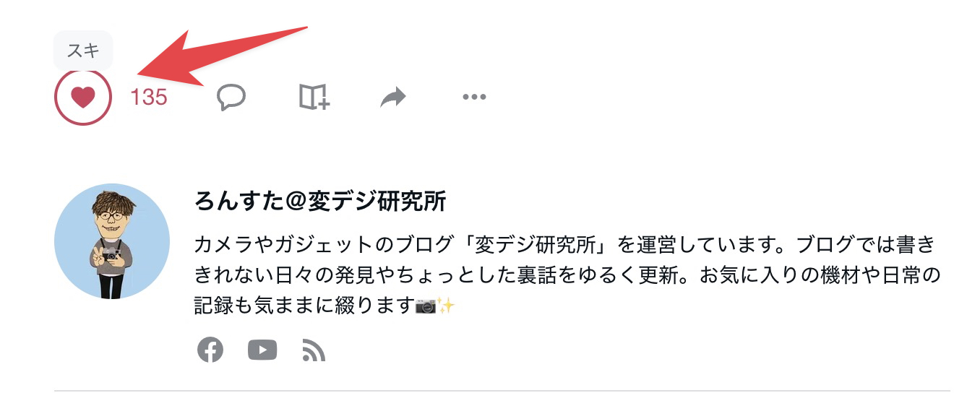Click the sparkles emoji after the camera
This screenshot has width=980, height=393.
(447, 306)
